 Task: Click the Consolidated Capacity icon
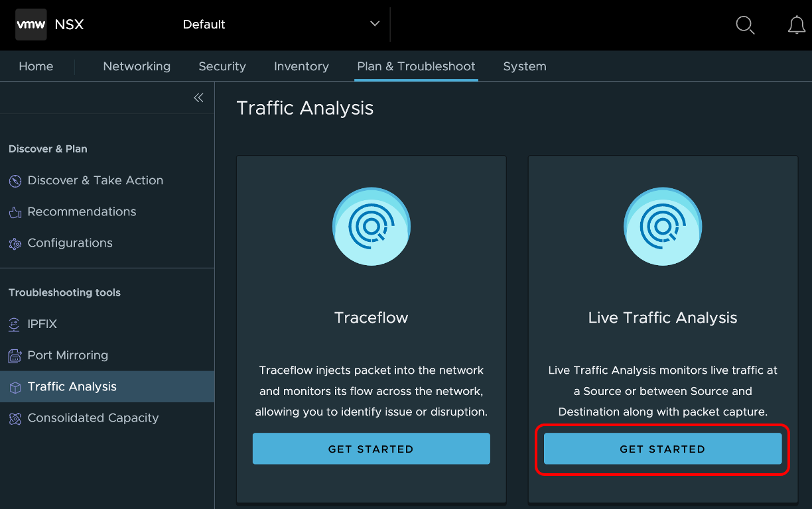click(x=15, y=418)
